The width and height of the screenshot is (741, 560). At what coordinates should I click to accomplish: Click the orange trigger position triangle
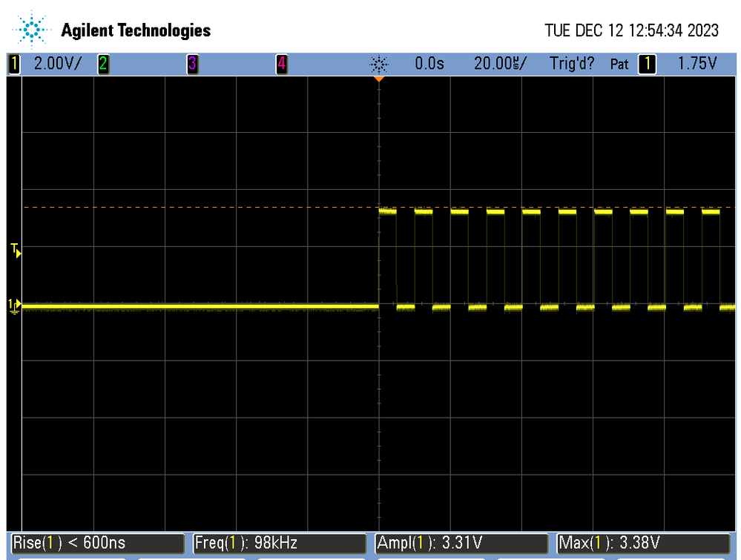(x=378, y=79)
